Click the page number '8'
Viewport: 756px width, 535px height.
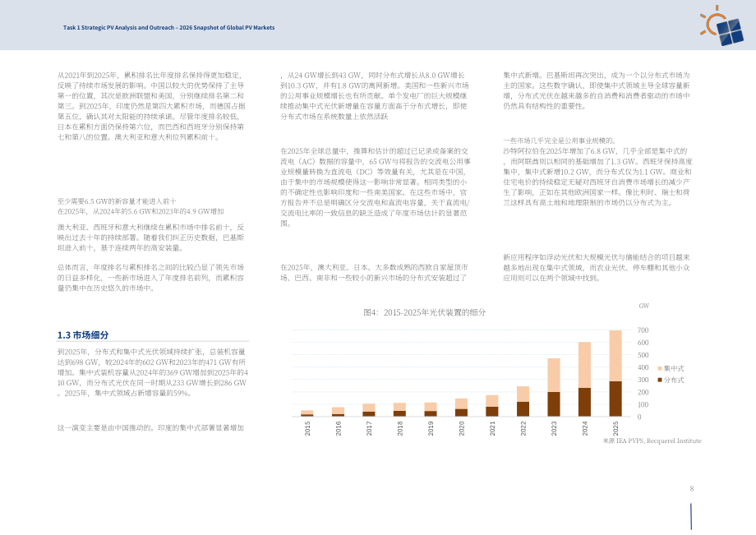tap(691, 489)
